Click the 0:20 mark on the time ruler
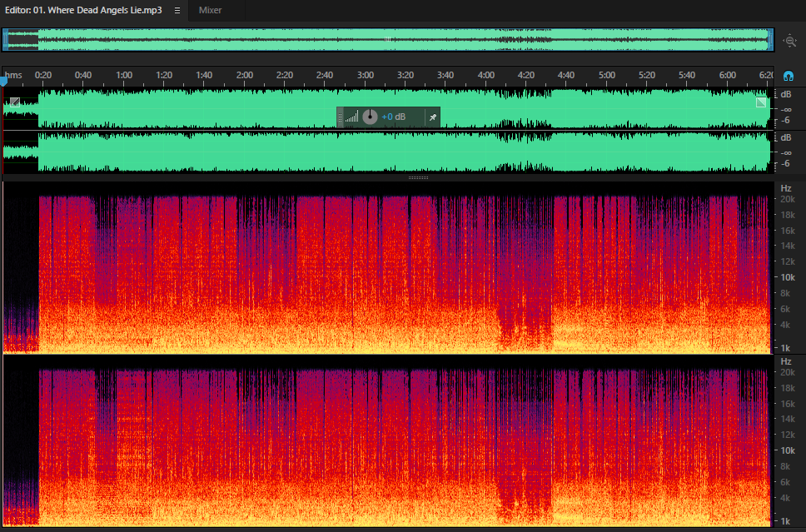The image size is (806, 532). click(x=43, y=75)
